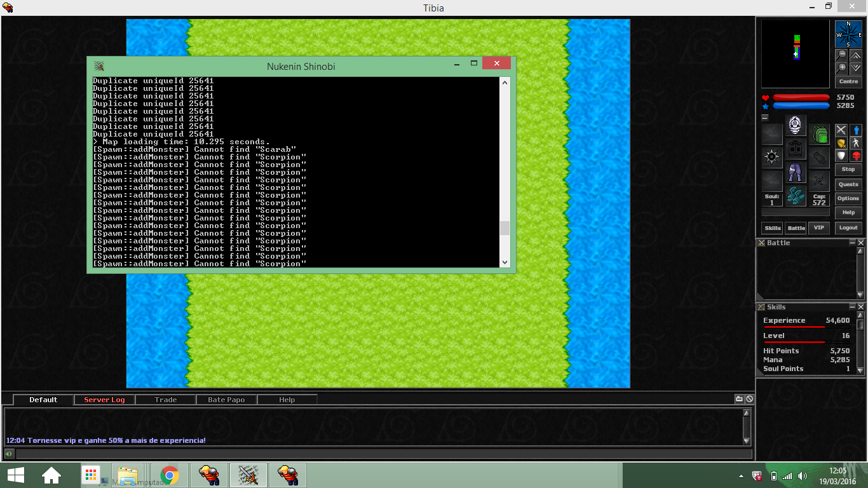Click the Stop button
Screen dimensions: 868x488
tap(848, 170)
